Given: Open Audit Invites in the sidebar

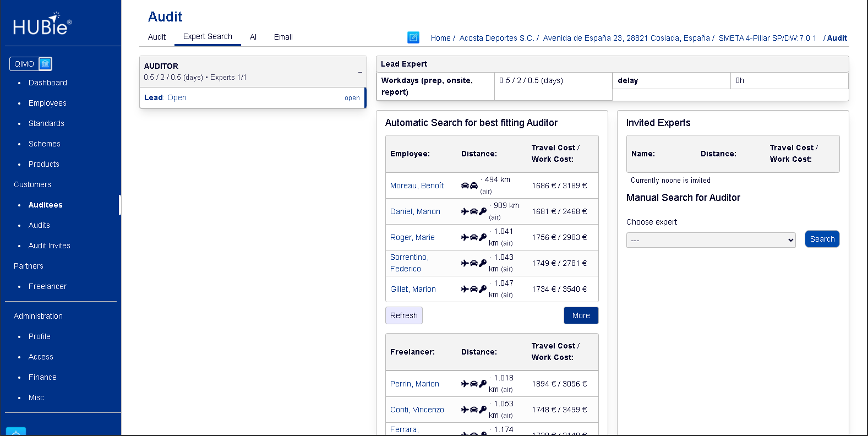Looking at the screenshot, I should tap(50, 246).
